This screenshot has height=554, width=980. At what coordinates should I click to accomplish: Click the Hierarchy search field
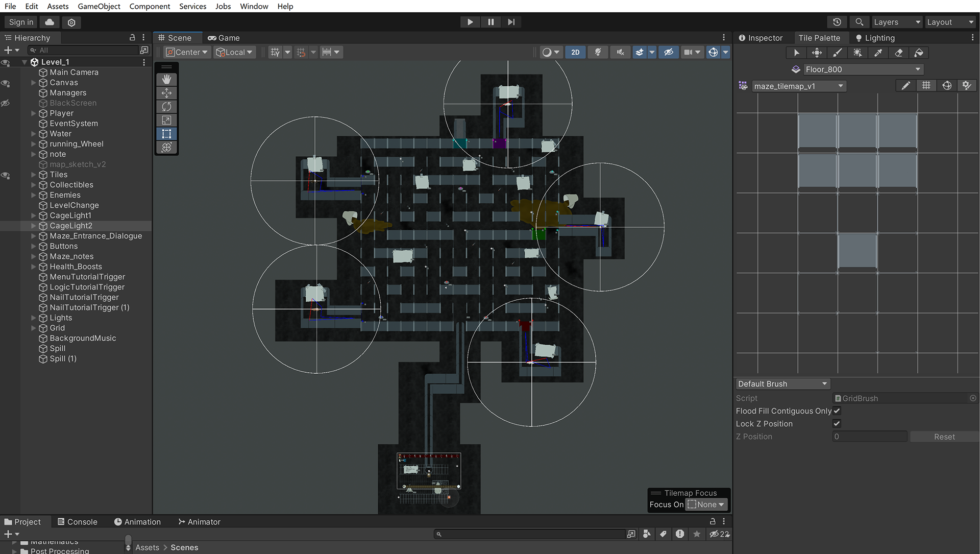click(x=83, y=50)
